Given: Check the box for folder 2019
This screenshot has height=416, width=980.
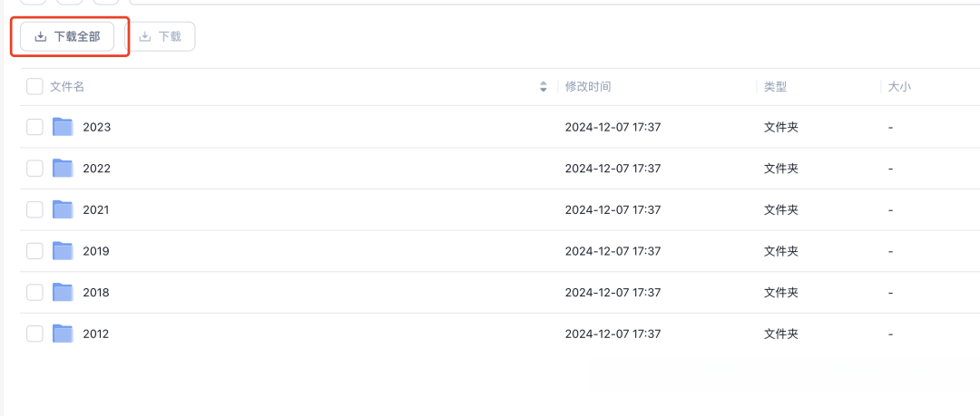Looking at the screenshot, I should tap(34, 251).
